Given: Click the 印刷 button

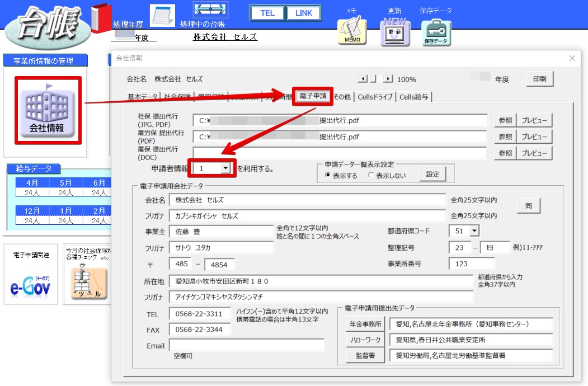Looking at the screenshot, I should tap(540, 79).
